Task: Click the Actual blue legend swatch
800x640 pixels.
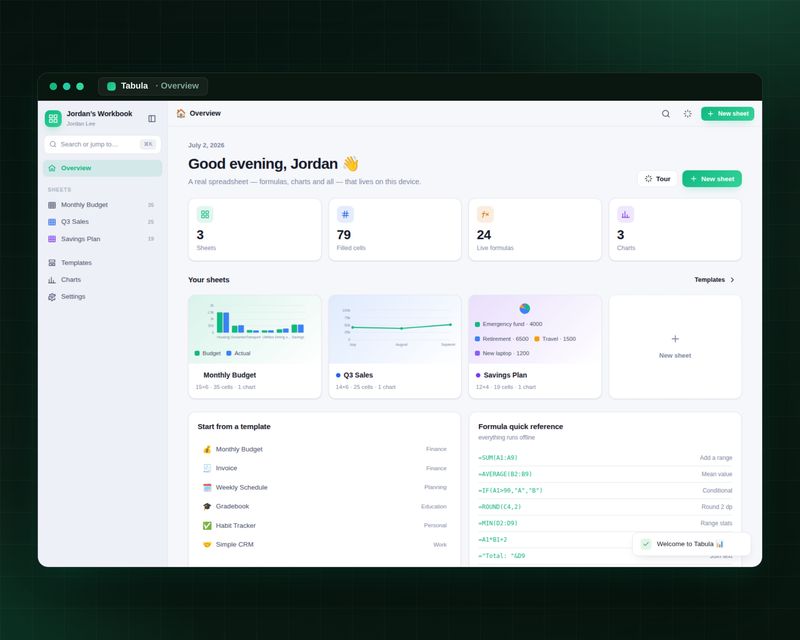Action: [x=229, y=353]
